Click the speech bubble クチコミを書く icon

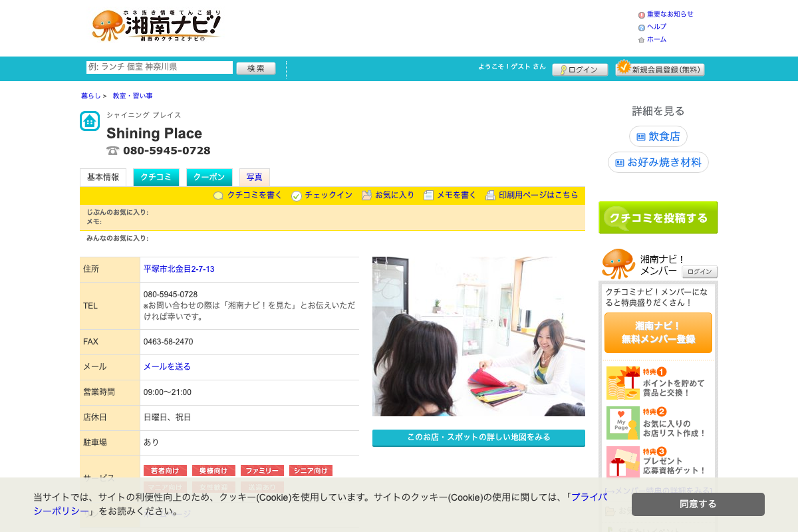(218, 196)
